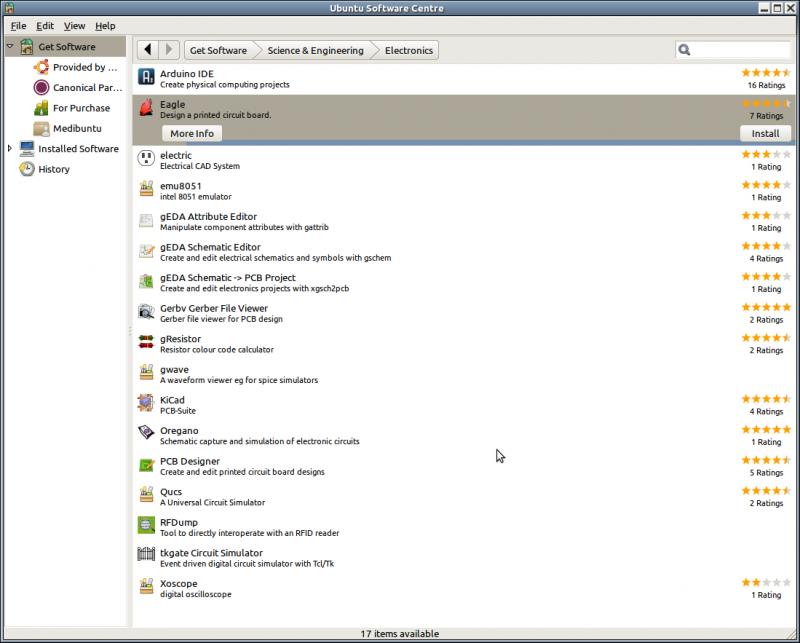800x643 pixels.
Task: Select 'A waveform viewer eg for spice simulators'
Action: [239, 380]
